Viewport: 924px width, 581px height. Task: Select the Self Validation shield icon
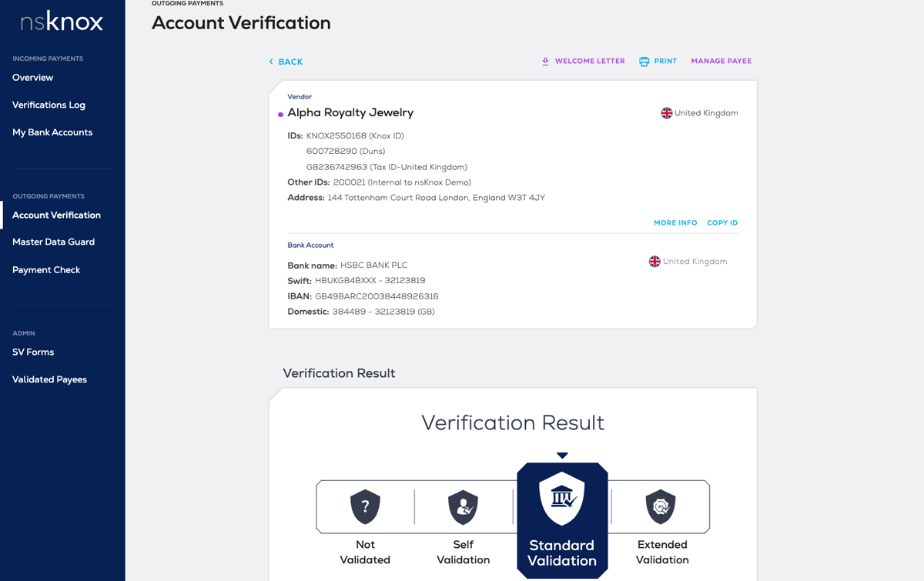[464, 506]
